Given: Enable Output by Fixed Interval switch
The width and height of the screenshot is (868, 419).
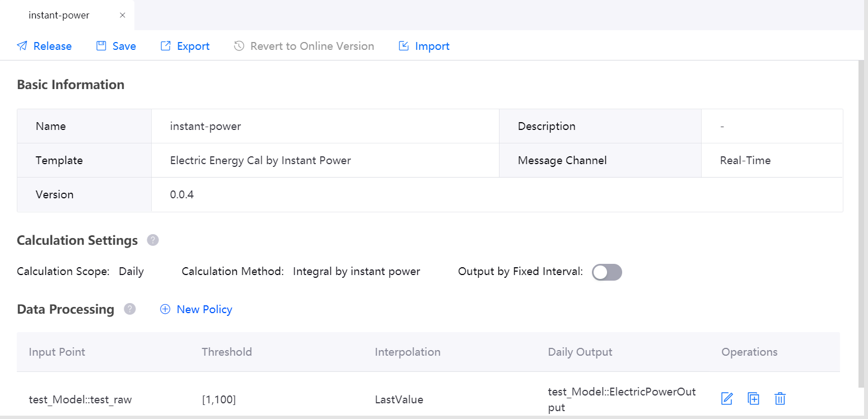Looking at the screenshot, I should click(607, 272).
